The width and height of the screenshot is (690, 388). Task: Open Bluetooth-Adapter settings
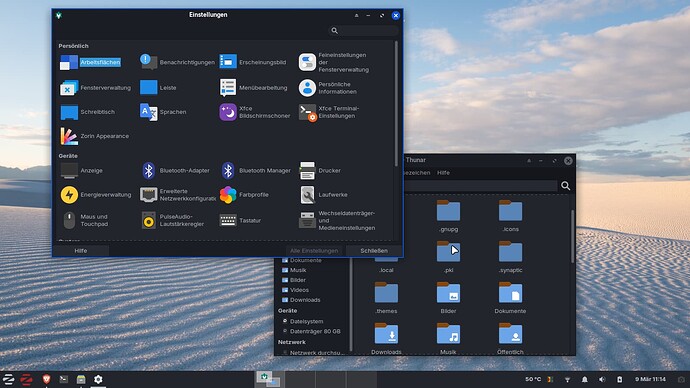pos(175,170)
